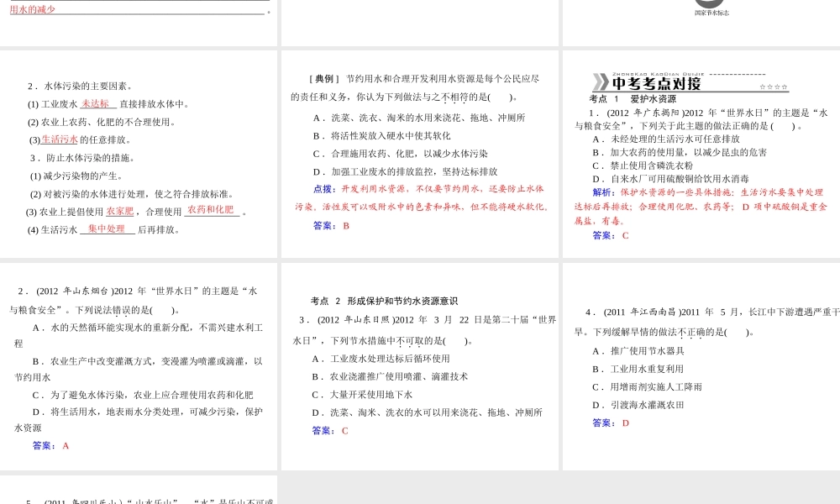This screenshot has width=840, height=504.
Task: Click option D 将生活用水，地表雨水分类处理
Action: [x=139, y=419]
